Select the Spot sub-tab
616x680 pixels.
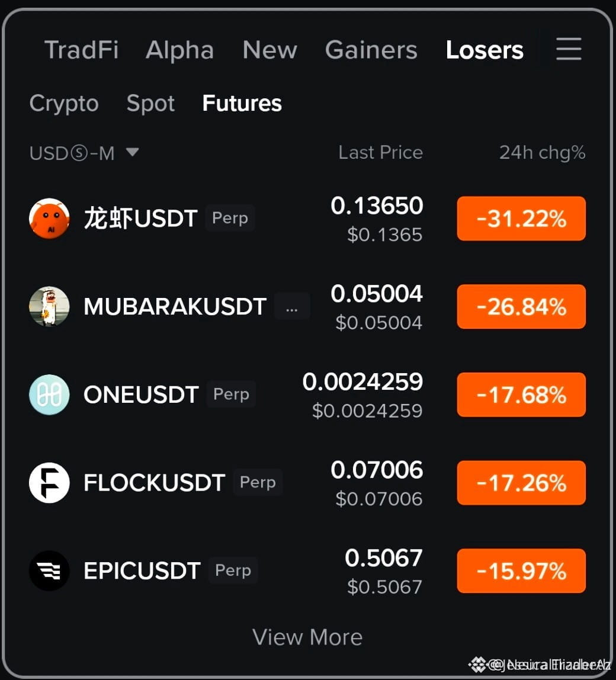(150, 104)
